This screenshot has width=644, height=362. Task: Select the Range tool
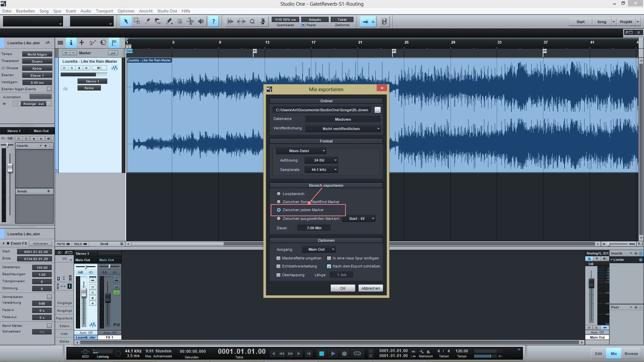(137, 21)
